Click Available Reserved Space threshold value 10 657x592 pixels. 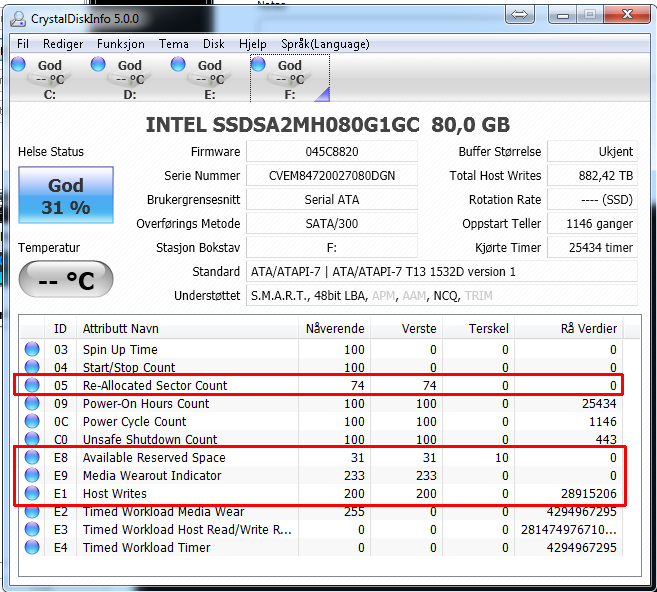click(502, 457)
